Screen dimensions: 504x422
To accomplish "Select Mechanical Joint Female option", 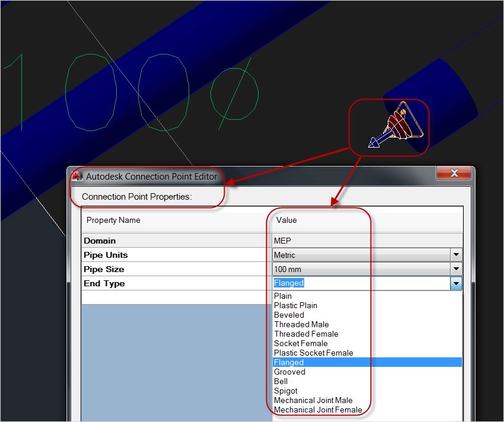I will point(317,410).
